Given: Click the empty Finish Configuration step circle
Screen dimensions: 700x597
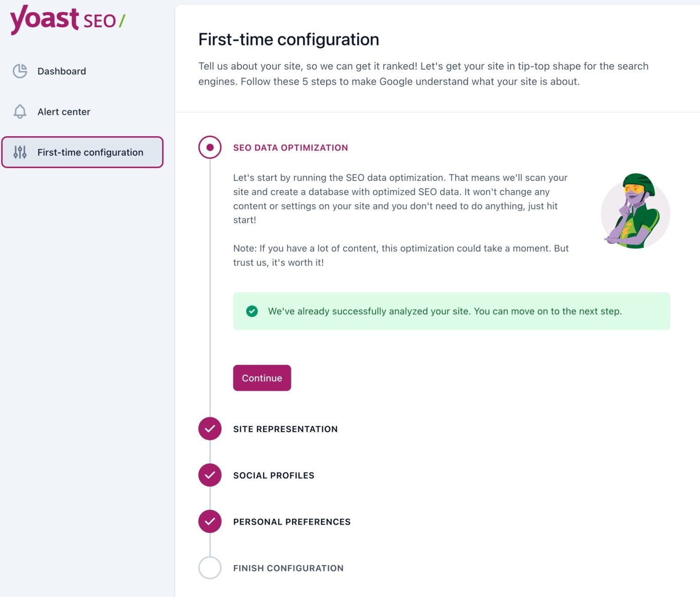Looking at the screenshot, I should pos(210,568).
